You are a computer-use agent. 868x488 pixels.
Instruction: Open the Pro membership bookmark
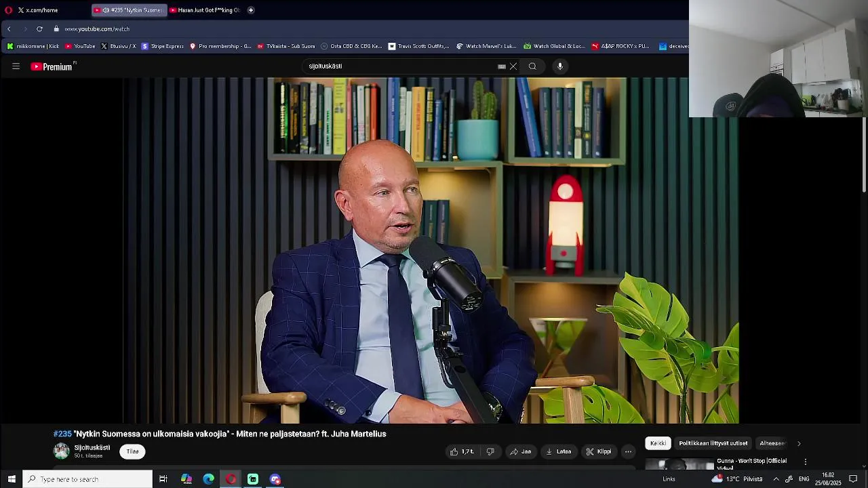pos(220,46)
